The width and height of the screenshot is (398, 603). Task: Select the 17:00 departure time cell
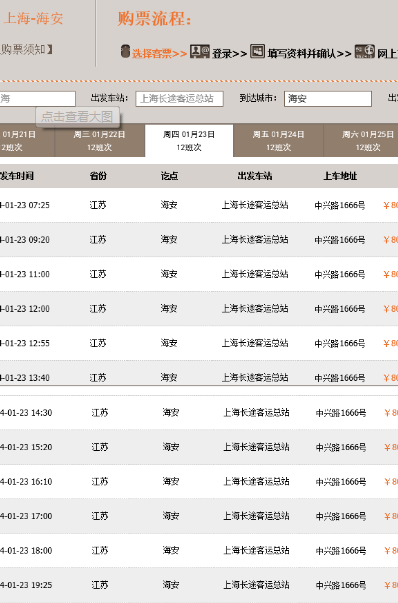point(26,516)
